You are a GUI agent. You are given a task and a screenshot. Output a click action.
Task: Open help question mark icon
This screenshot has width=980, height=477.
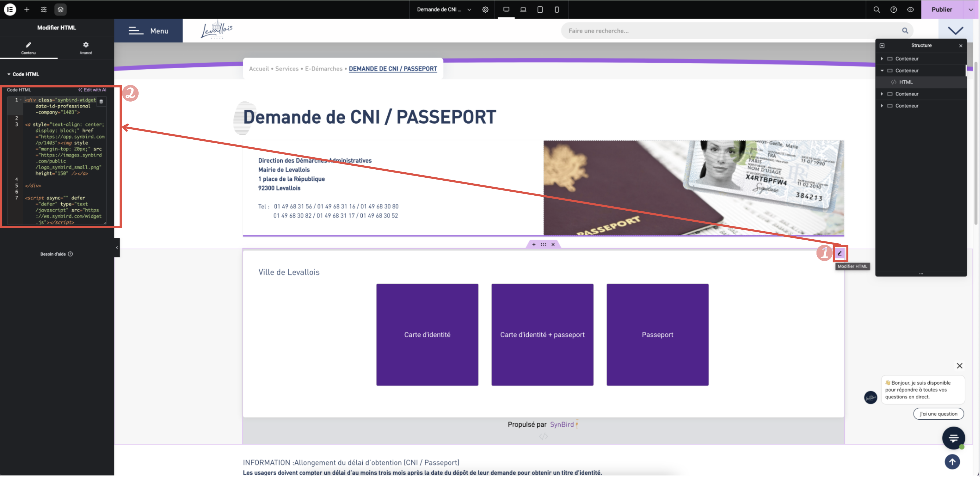point(893,9)
